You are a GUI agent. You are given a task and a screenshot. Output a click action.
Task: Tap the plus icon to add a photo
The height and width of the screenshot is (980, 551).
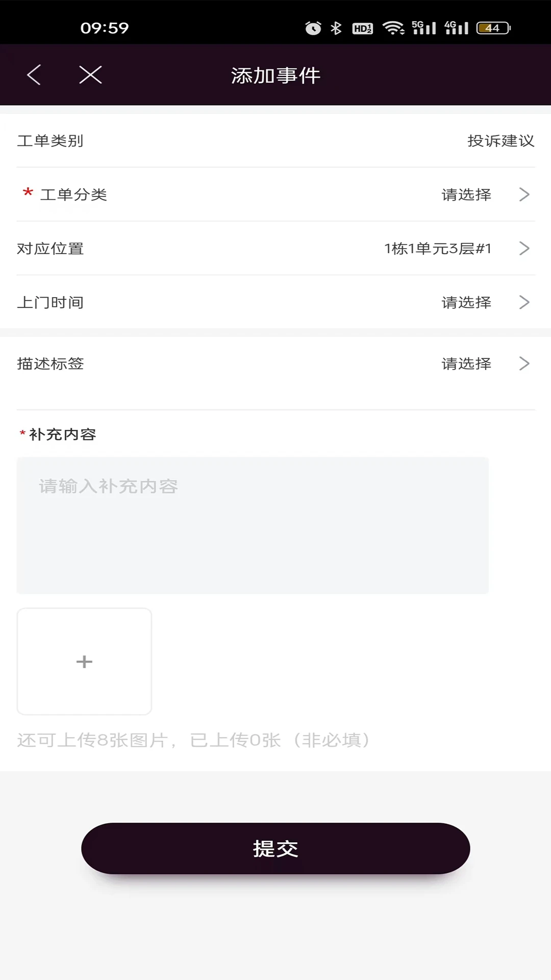point(84,661)
